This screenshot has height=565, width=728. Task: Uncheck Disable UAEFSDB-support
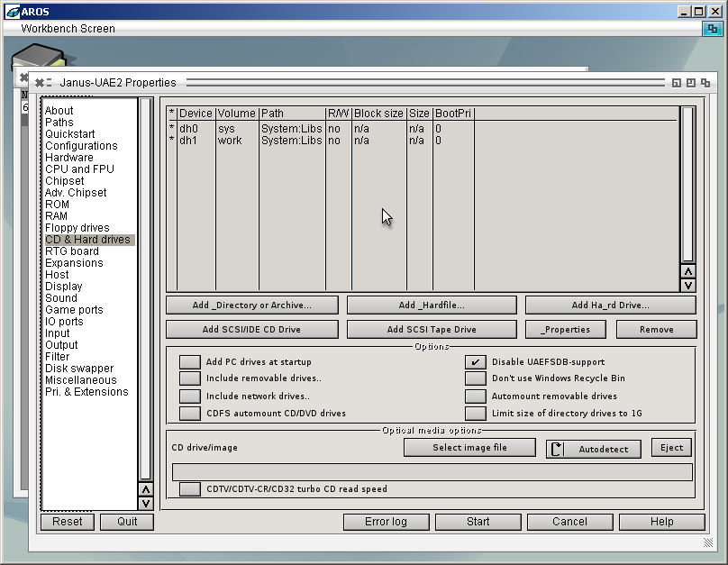[476, 361]
